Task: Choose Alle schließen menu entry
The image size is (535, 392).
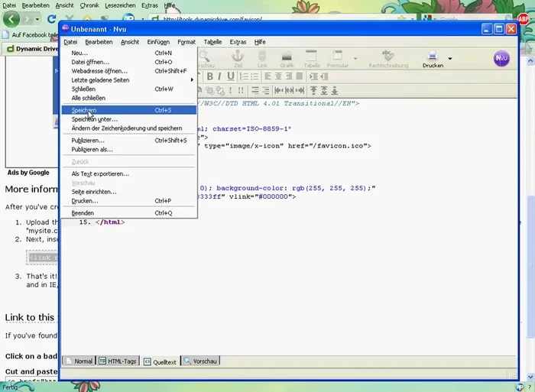Action: point(129,98)
